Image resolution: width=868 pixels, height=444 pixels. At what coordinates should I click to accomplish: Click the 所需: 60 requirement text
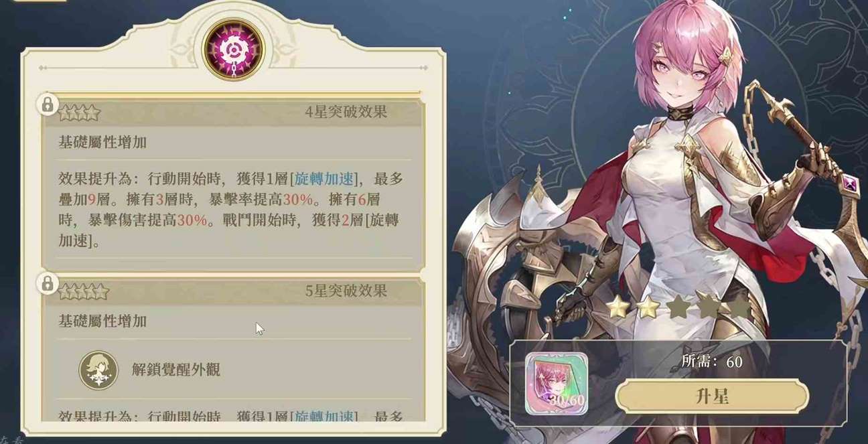(x=712, y=362)
